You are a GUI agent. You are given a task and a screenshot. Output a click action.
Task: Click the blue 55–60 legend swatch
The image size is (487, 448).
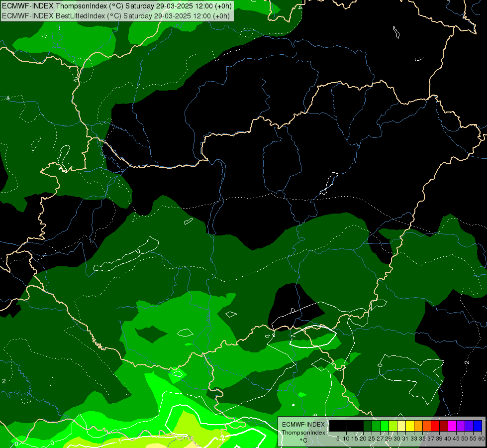[478, 426]
